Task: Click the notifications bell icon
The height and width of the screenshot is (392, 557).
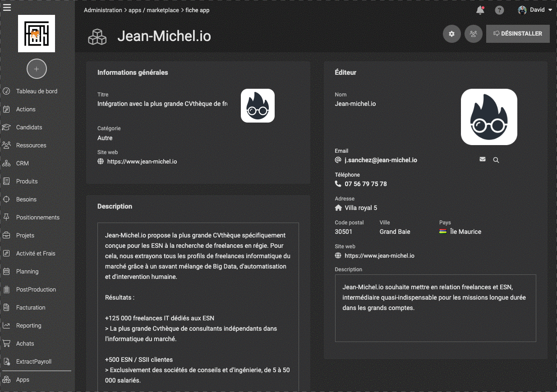Action: click(480, 10)
